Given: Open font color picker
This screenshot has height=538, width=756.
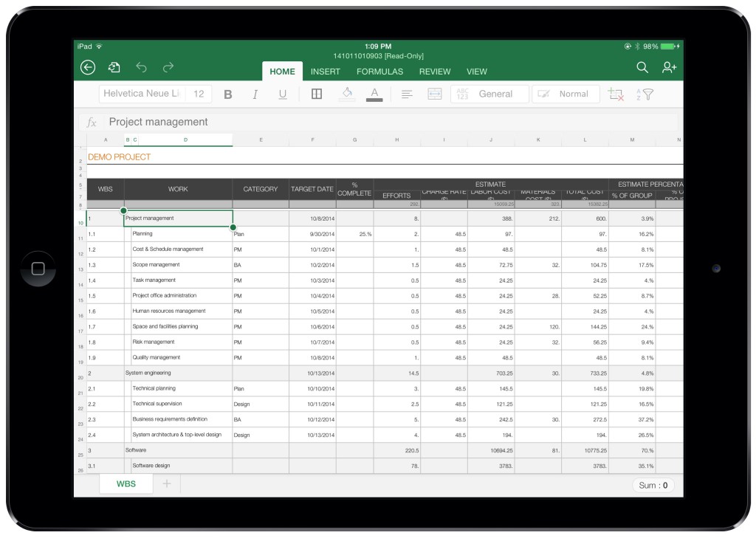Looking at the screenshot, I should [374, 94].
